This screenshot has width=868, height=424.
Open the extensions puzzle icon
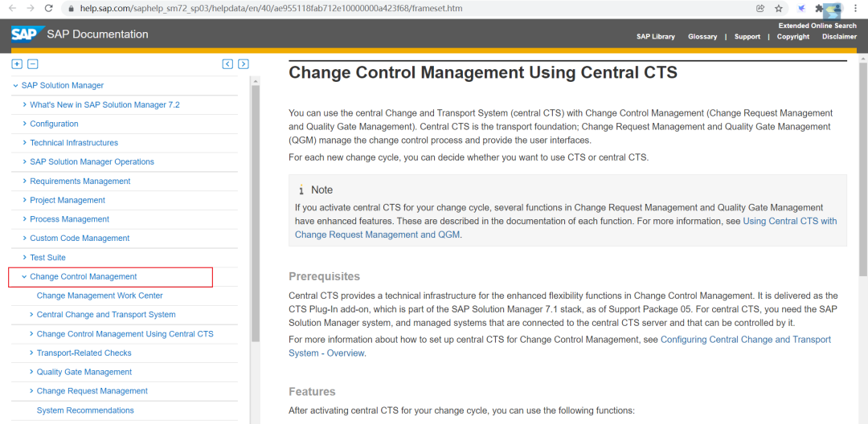[819, 8]
